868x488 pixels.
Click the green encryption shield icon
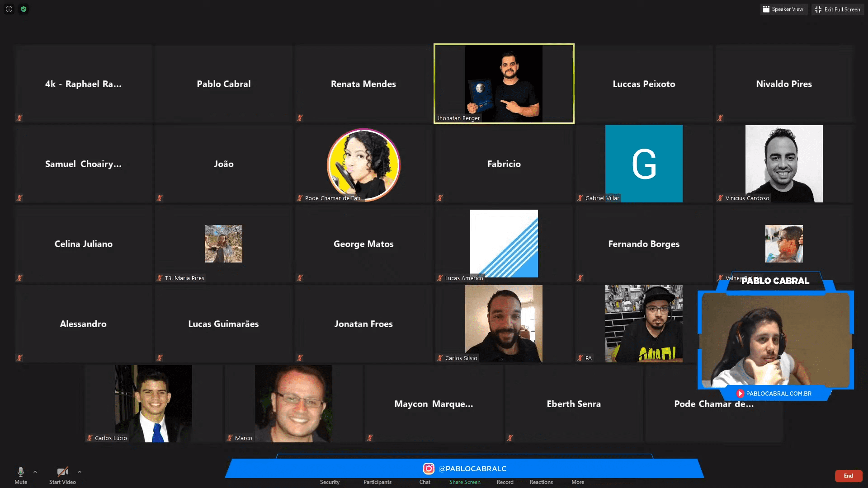pyautogui.click(x=24, y=9)
